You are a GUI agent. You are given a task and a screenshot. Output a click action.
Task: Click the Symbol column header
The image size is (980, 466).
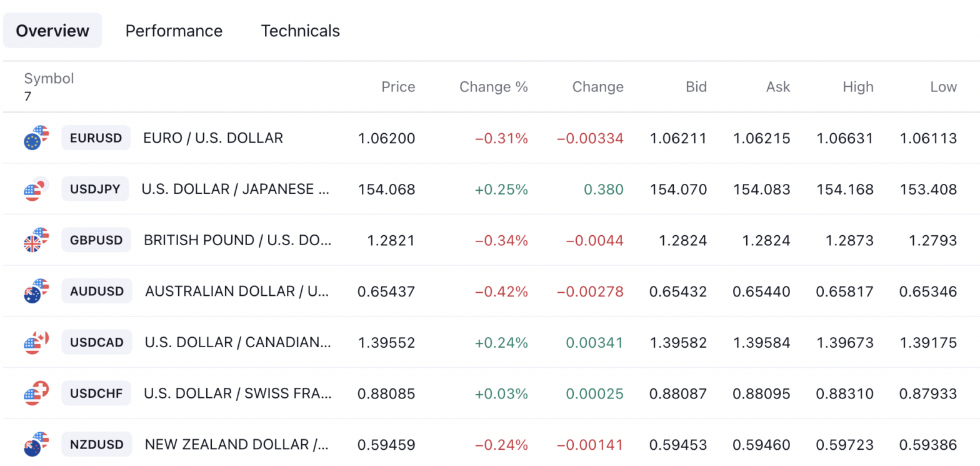click(49, 78)
